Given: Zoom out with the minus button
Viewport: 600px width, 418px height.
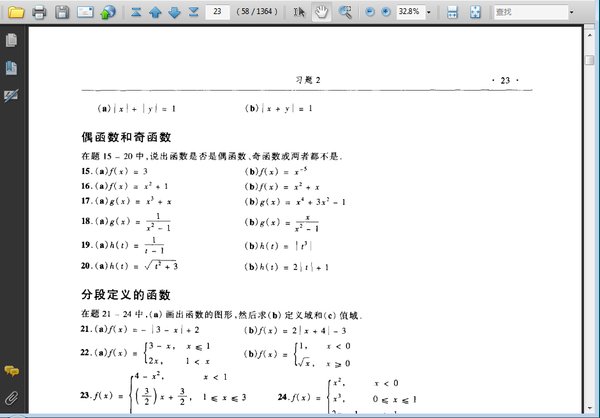Looking at the screenshot, I should (370, 12).
